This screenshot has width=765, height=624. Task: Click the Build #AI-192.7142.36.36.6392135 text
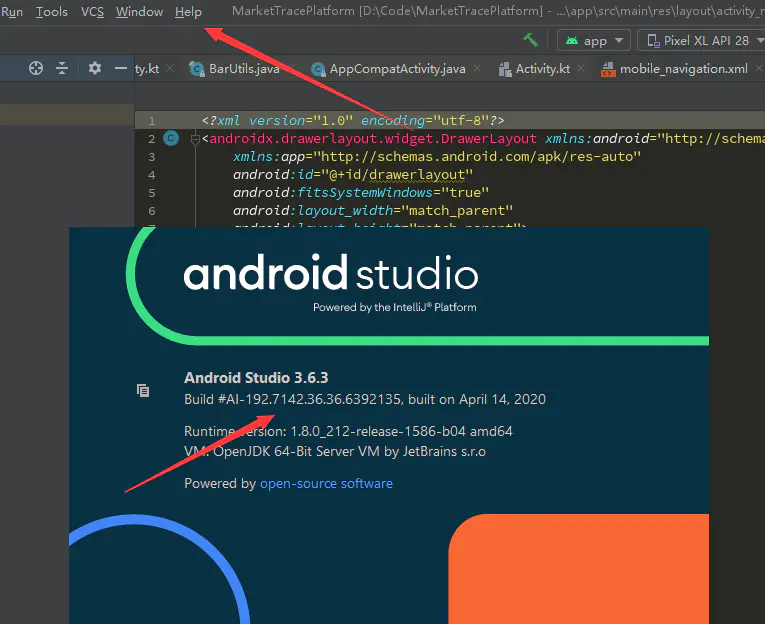(293, 399)
